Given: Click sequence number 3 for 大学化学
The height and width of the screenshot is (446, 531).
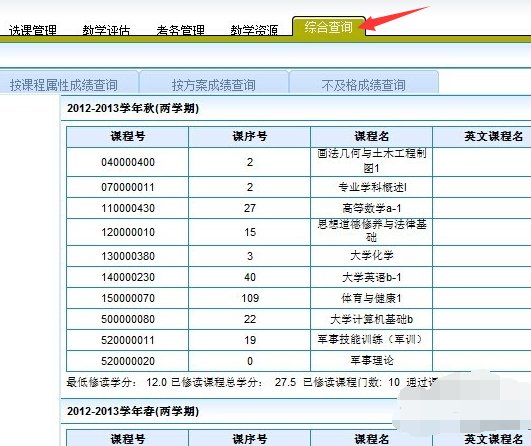Looking at the screenshot, I should 250,256.
